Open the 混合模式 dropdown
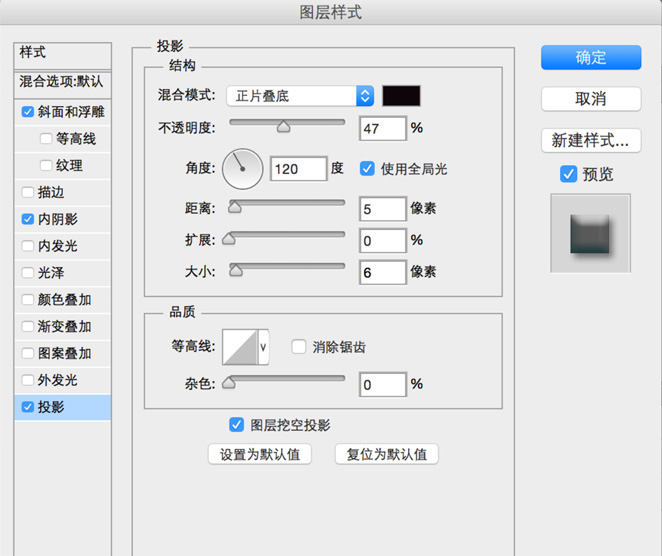 [x=299, y=96]
